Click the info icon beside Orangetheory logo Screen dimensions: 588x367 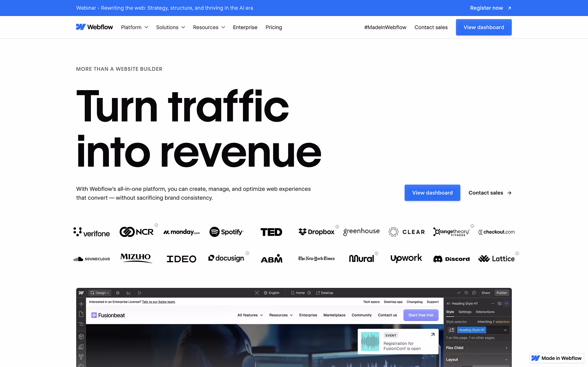[x=472, y=226]
